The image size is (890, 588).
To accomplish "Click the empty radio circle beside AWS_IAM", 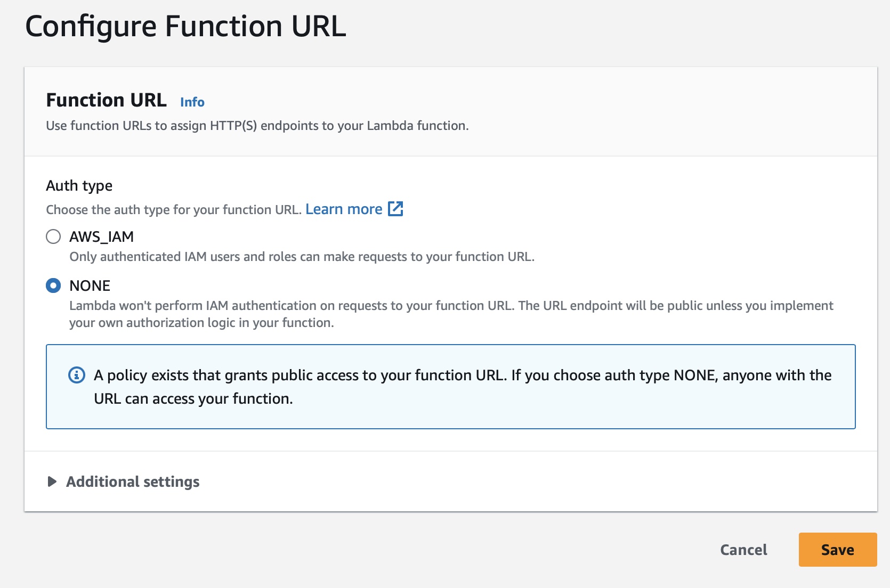I will 53,236.
